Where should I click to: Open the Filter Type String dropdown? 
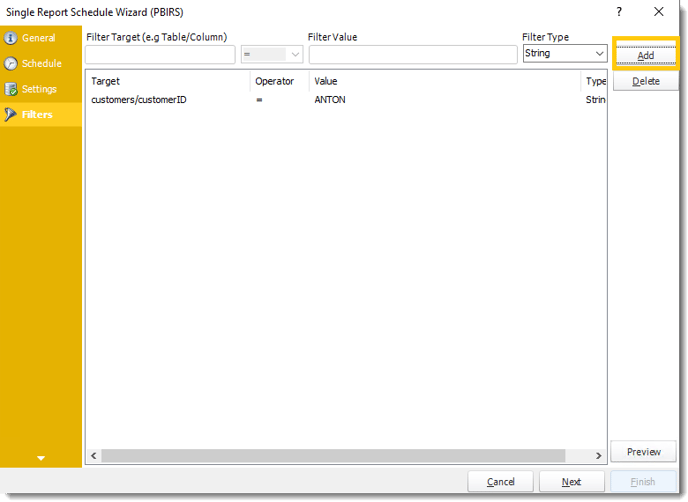(565, 54)
